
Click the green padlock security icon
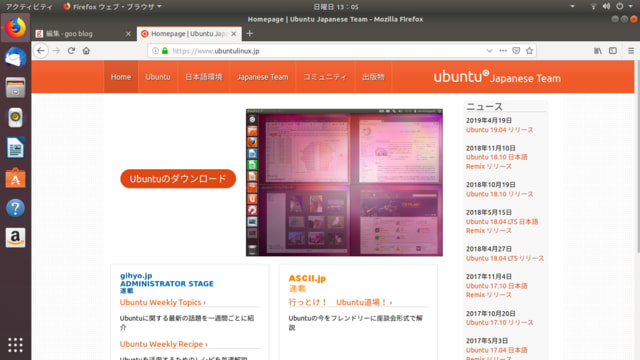pyautogui.click(x=165, y=51)
